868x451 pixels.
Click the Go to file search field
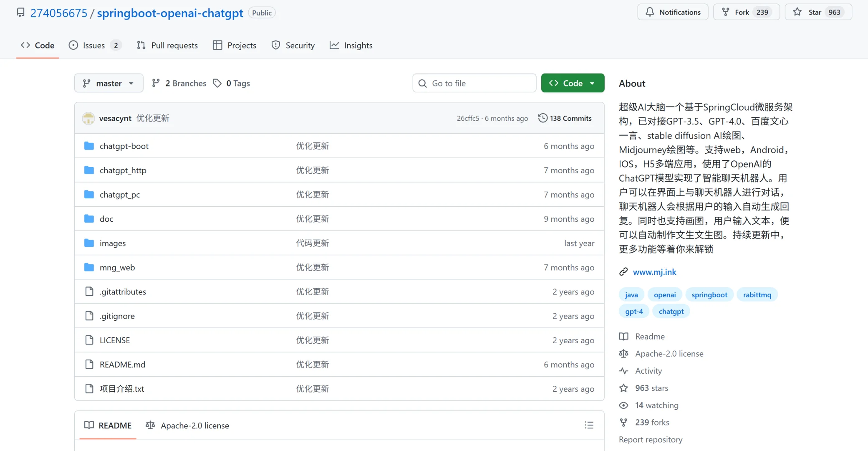coord(474,83)
